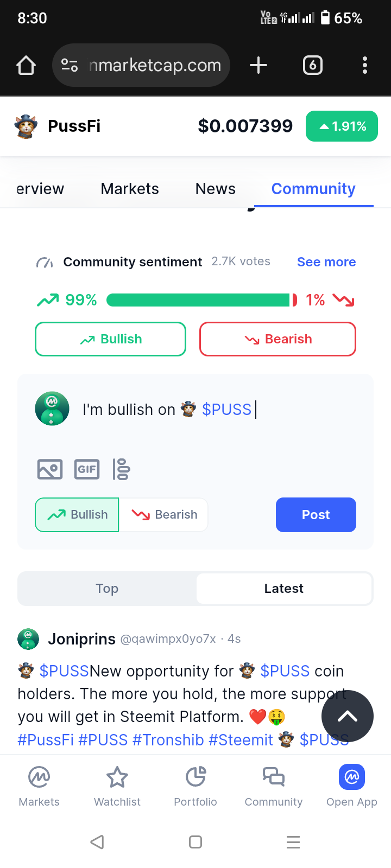Tap the scroll-to-top arrow button
The image size is (391, 868).
coord(347,716)
